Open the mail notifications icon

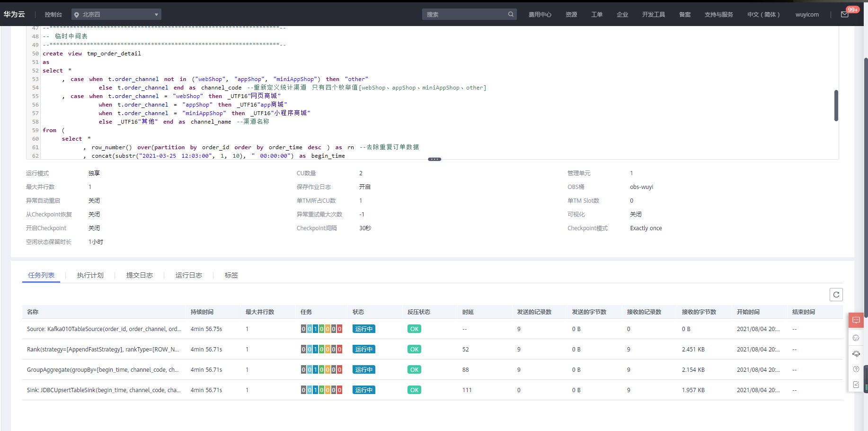tap(845, 15)
